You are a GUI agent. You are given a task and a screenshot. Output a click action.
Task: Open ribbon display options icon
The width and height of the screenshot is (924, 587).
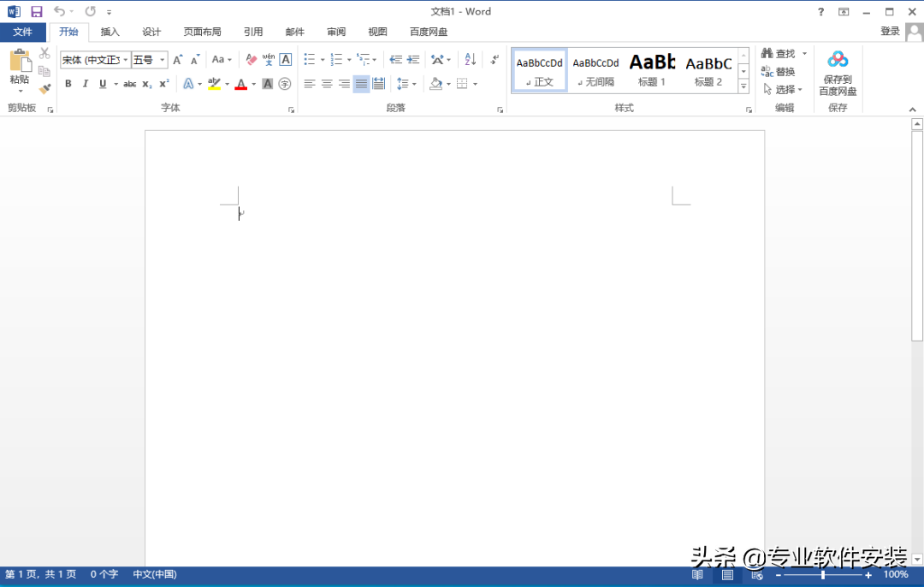click(x=844, y=12)
